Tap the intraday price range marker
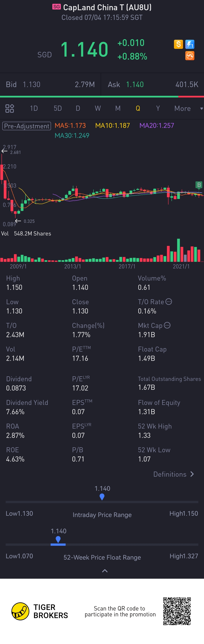 pyautogui.click(x=102, y=497)
